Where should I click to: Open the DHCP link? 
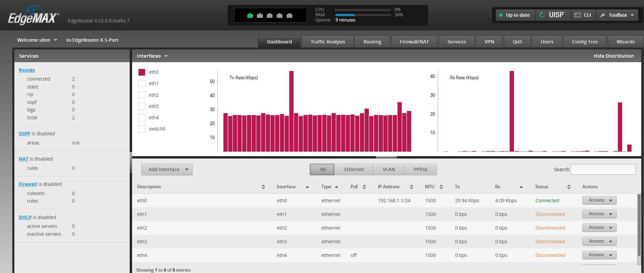(25, 217)
